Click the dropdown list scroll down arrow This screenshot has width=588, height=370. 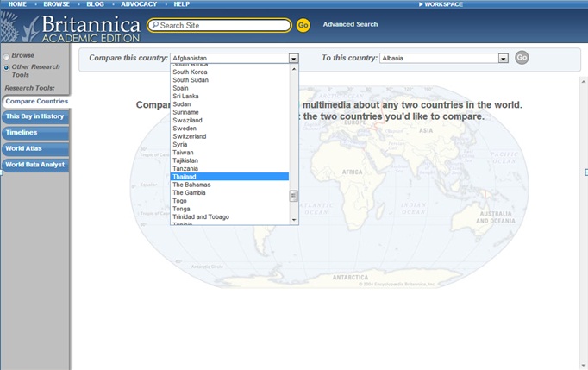tap(294, 220)
